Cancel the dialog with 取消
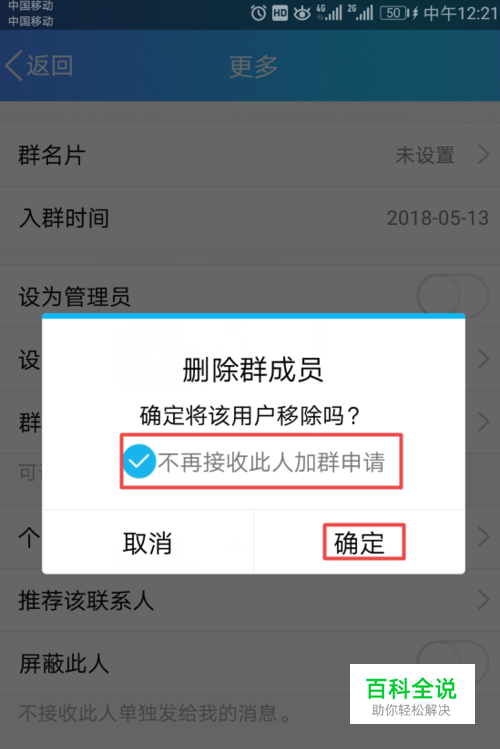Image resolution: width=500 pixels, height=749 pixels. click(148, 542)
